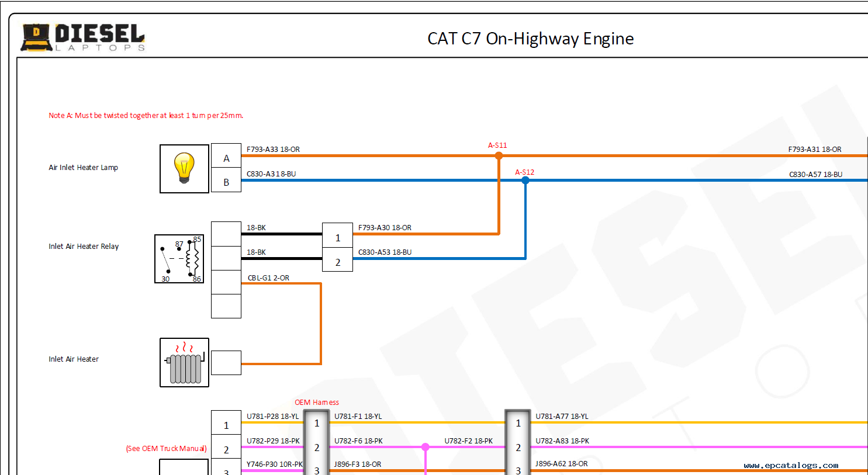Click the See OEM Truck Manual note
Image resolution: width=868 pixels, height=475 pixels.
point(167,449)
